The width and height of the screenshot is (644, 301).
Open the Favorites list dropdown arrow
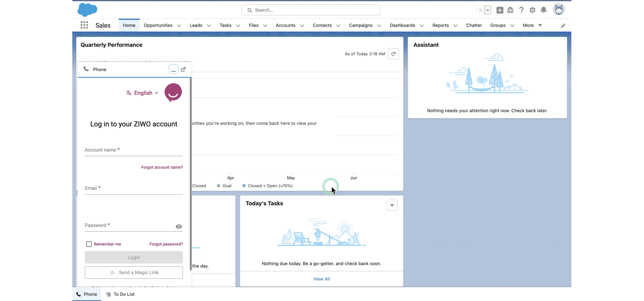[x=488, y=10]
